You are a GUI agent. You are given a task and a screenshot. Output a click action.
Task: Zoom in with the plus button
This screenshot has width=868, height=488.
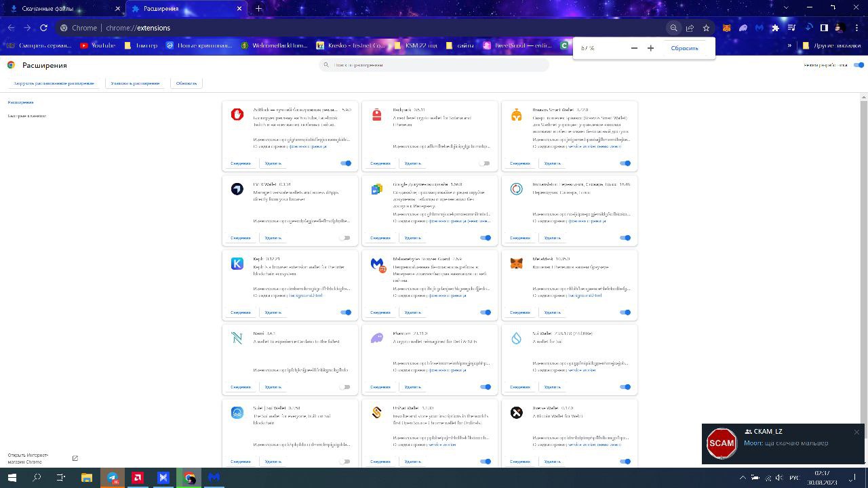(650, 48)
